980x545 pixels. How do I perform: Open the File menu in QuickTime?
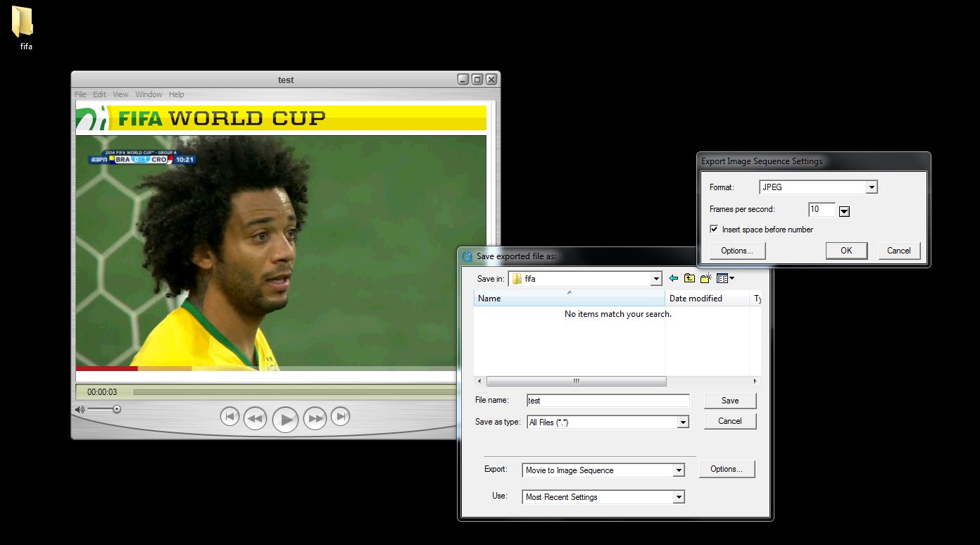point(80,94)
